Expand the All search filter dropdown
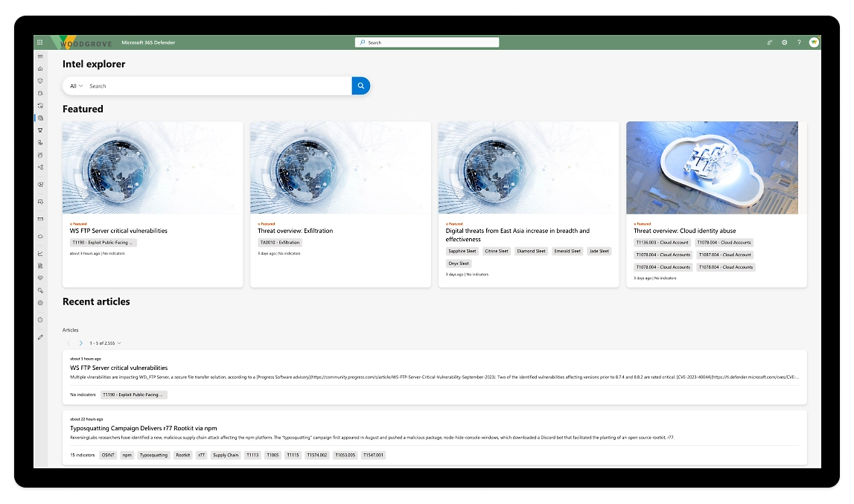Screen dimensions: 854x504 [x=76, y=86]
